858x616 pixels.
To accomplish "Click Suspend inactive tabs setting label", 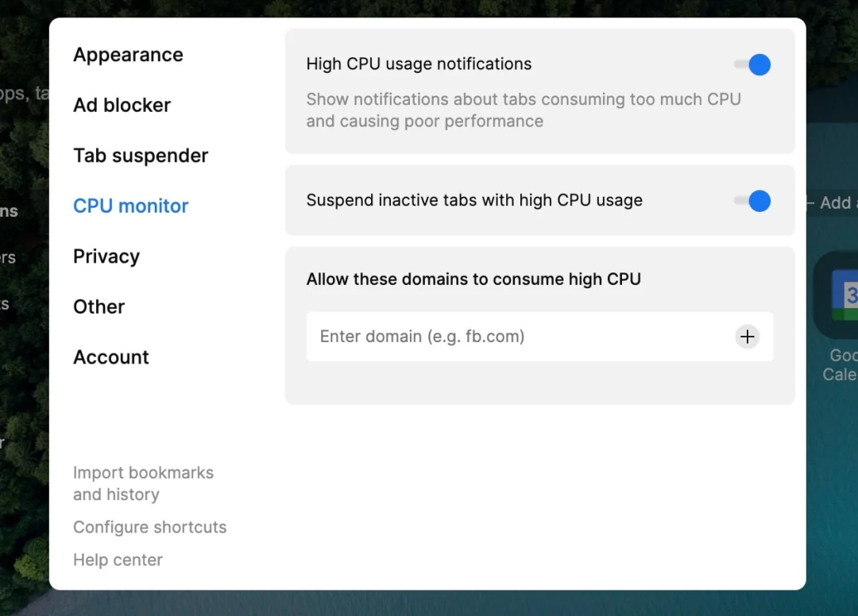I will pyautogui.click(x=474, y=201).
